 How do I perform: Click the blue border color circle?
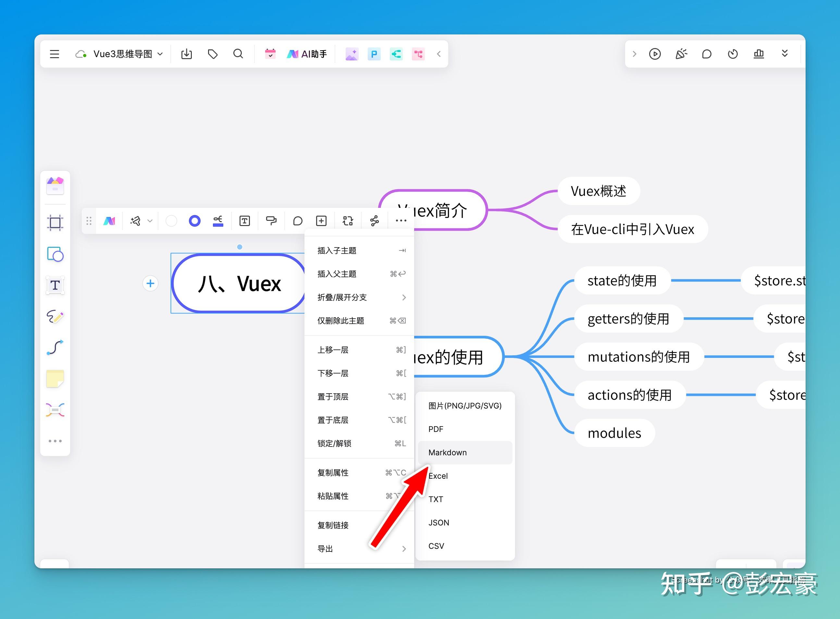tap(194, 221)
